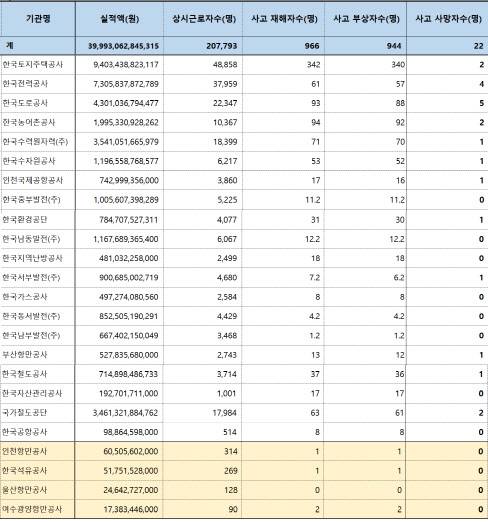
Task: Select the 기관명 column header
Action: coord(38,19)
